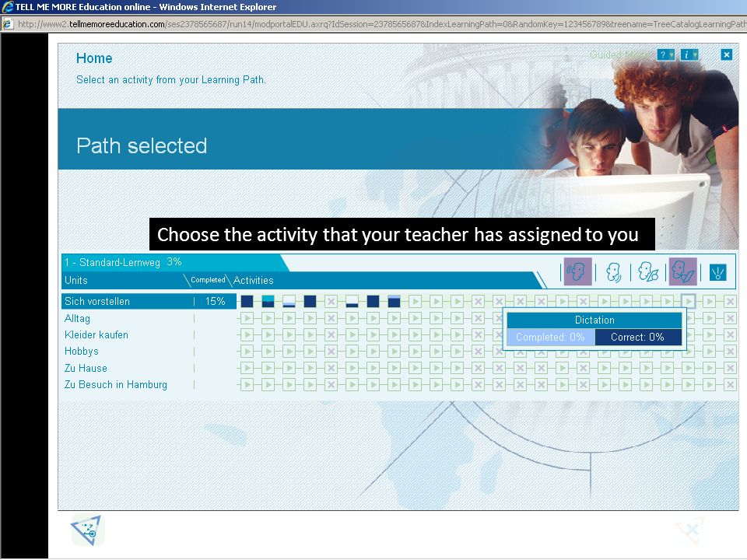Close the portal with the blue X
This screenshot has width=747, height=560.
726,54
